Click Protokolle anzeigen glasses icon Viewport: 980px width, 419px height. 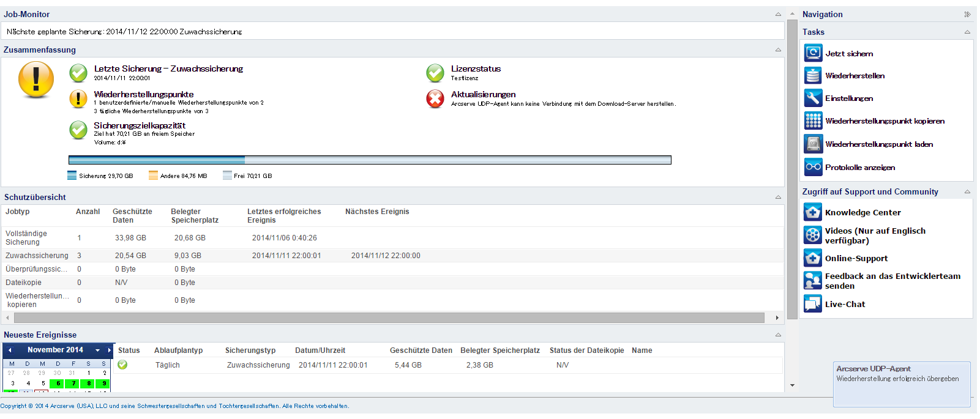(813, 167)
